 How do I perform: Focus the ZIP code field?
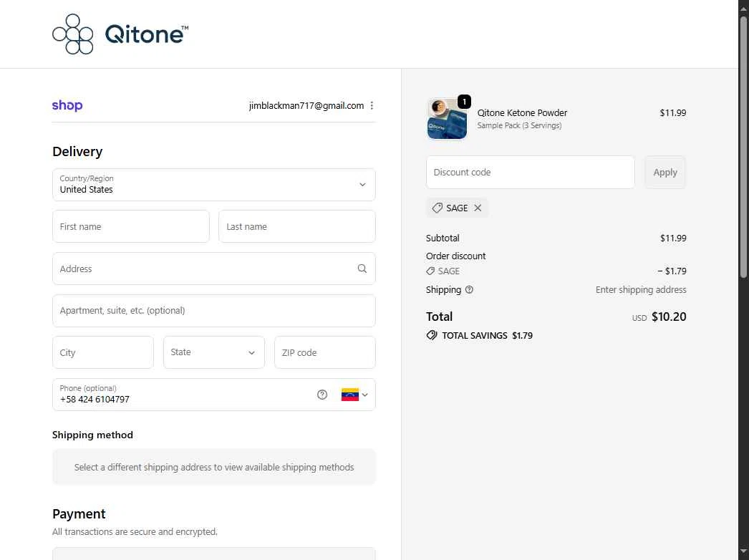click(x=325, y=352)
